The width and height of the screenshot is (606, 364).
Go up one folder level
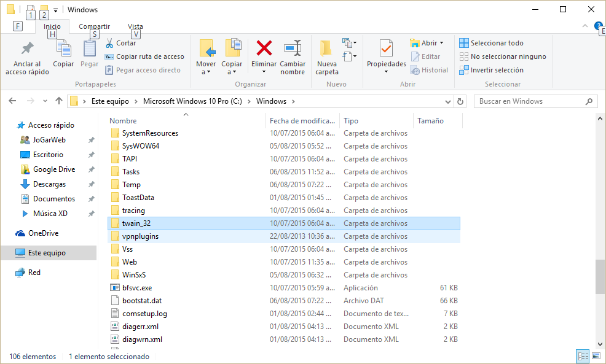(59, 101)
